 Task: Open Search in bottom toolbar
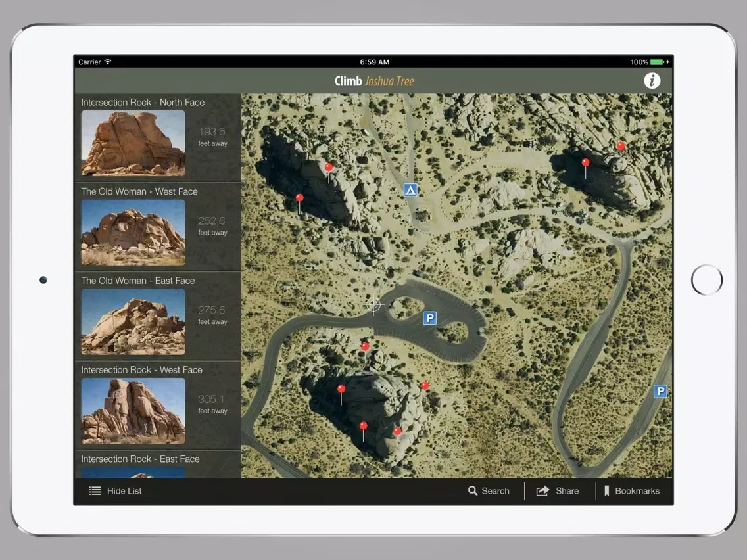(x=489, y=491)
